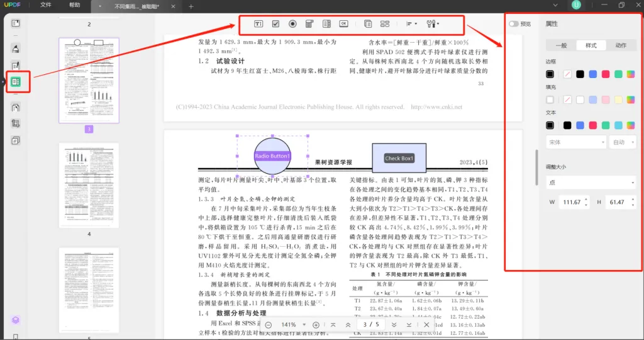This screenshot has width=644, height=340.
Task: Select the 不同集雨 document tab
Action: (x=136, y=6)
